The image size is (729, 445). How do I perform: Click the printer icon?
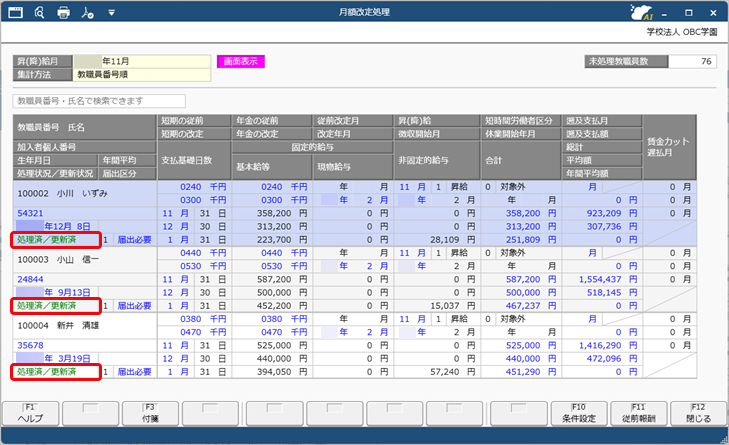point(64,13)
